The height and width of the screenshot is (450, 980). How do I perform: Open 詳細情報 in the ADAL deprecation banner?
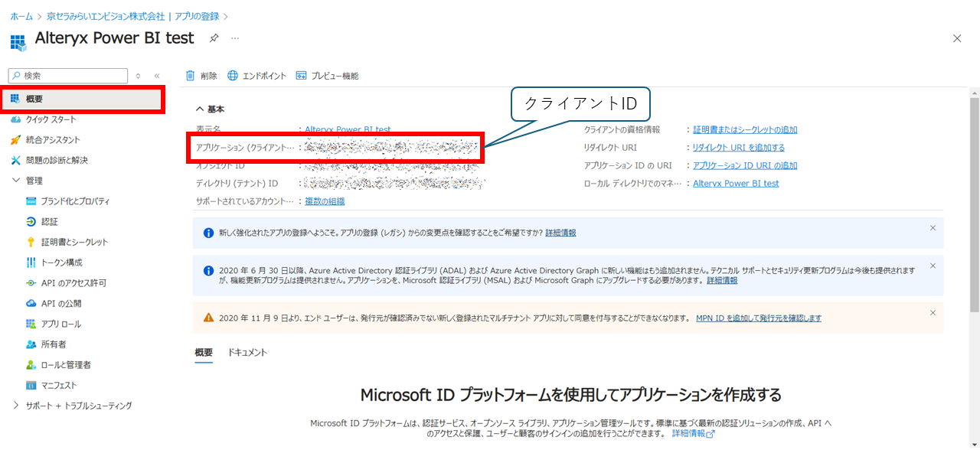(x=722, y=281)
